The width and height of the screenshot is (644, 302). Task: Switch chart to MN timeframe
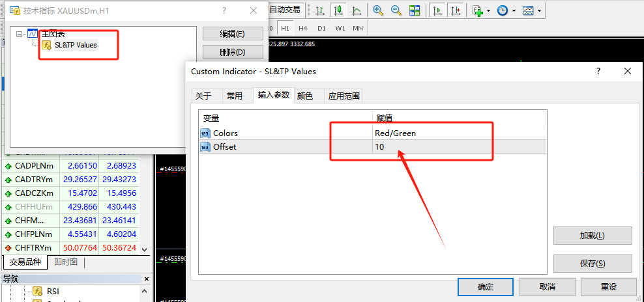[x=358, y=28]
